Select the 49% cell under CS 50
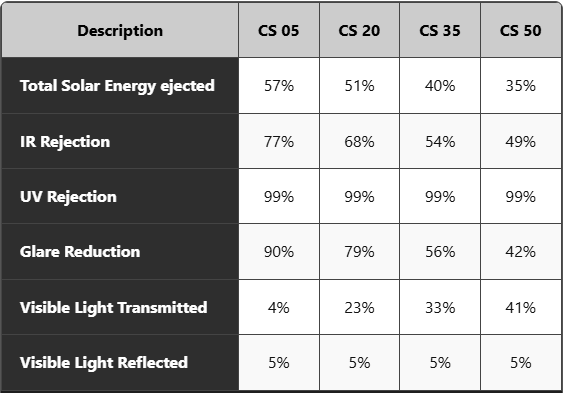The image size is (564, 393). 520,141
